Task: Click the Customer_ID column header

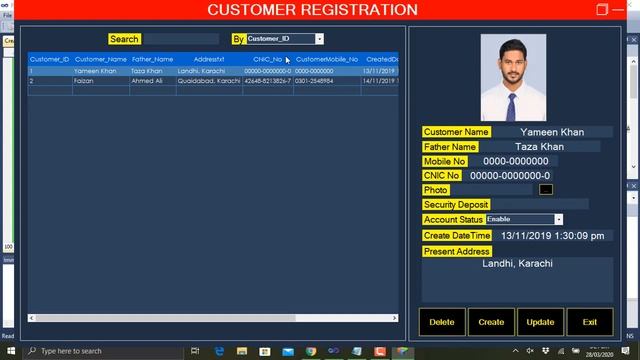Action: pyautogui.click(x=49, y=59)
